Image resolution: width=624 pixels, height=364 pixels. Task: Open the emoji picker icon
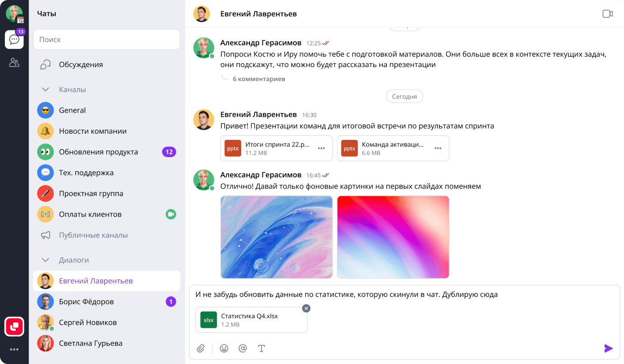[x=224, y=349]
